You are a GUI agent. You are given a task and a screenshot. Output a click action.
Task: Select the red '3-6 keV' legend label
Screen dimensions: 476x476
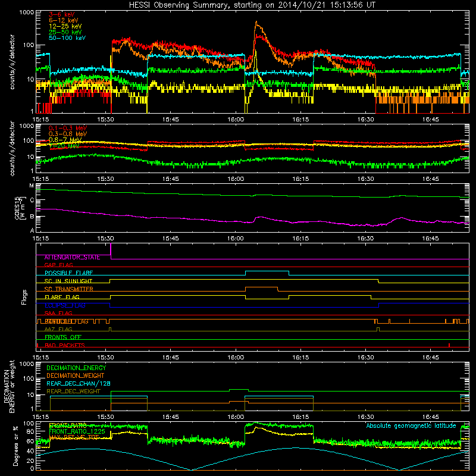point(61,14)
